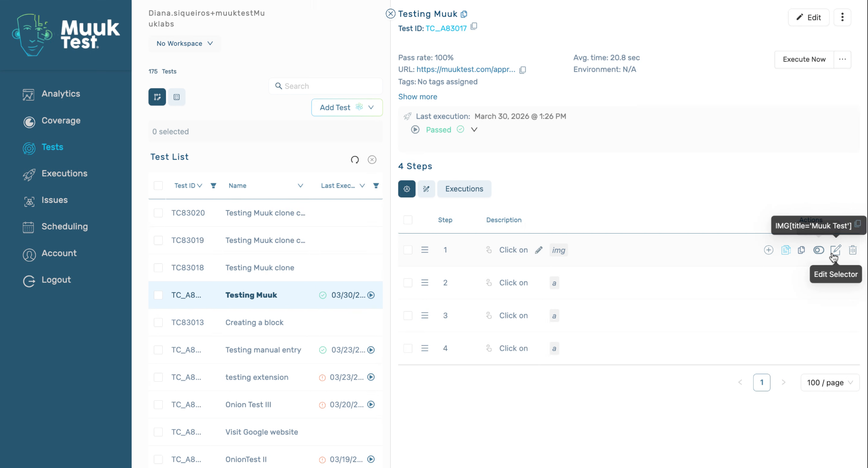
Task: Sort by Test ID column arrow
Action: 199,186
